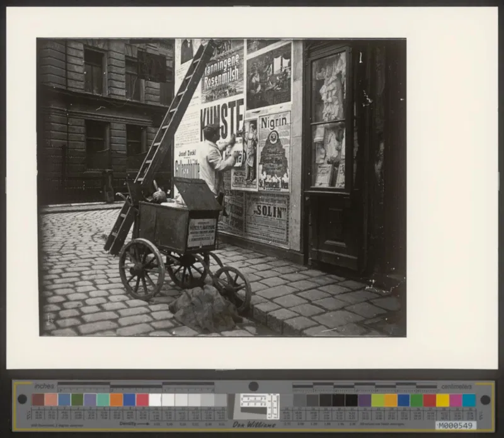The height and width of the screenshot is (438, 504).
Task: Click the "Density" label on color card
Action: [x=128, y=424]
